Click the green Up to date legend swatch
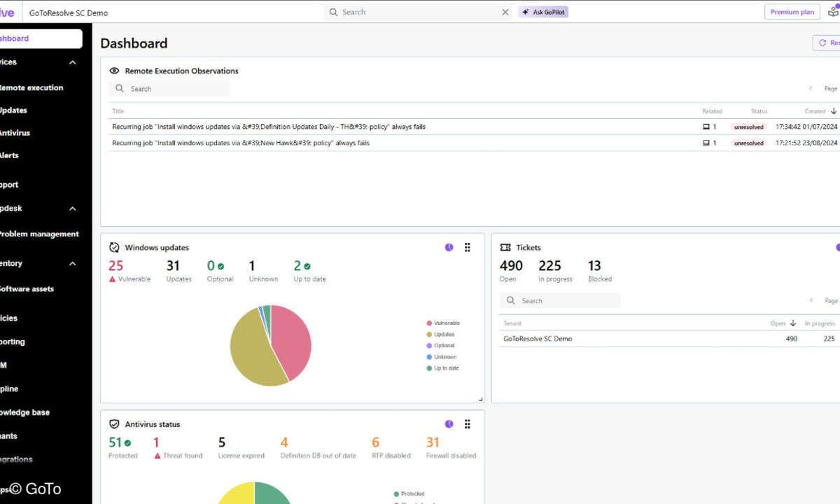The height and width of the screenshot is (504, 840). [429, 368]
